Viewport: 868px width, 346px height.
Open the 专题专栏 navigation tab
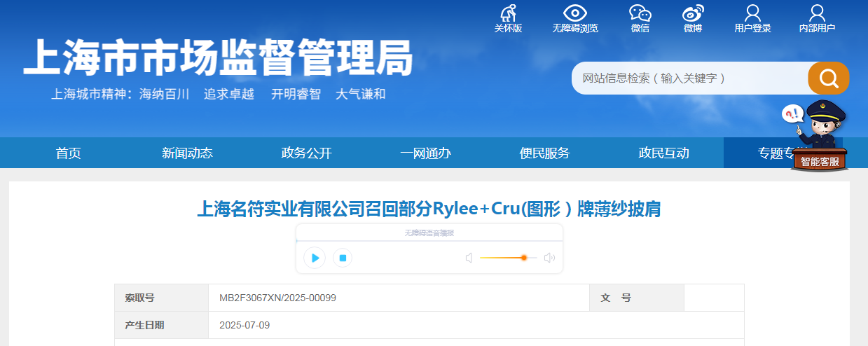(x=783, y=153)
